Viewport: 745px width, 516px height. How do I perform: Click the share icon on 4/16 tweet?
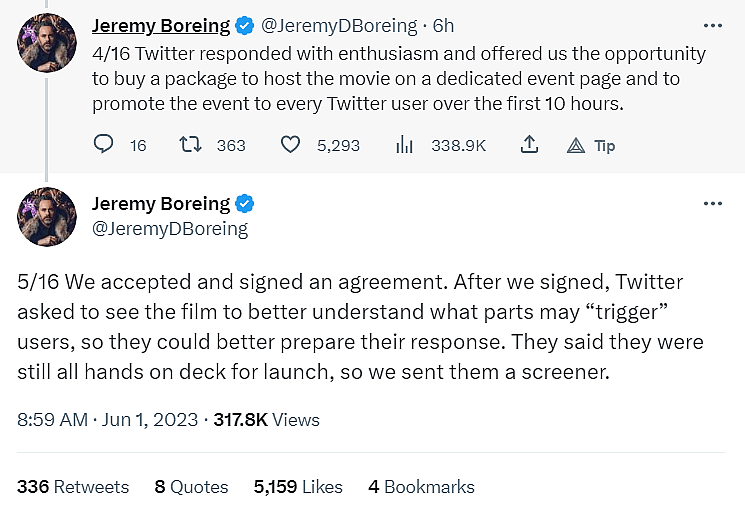530,145
